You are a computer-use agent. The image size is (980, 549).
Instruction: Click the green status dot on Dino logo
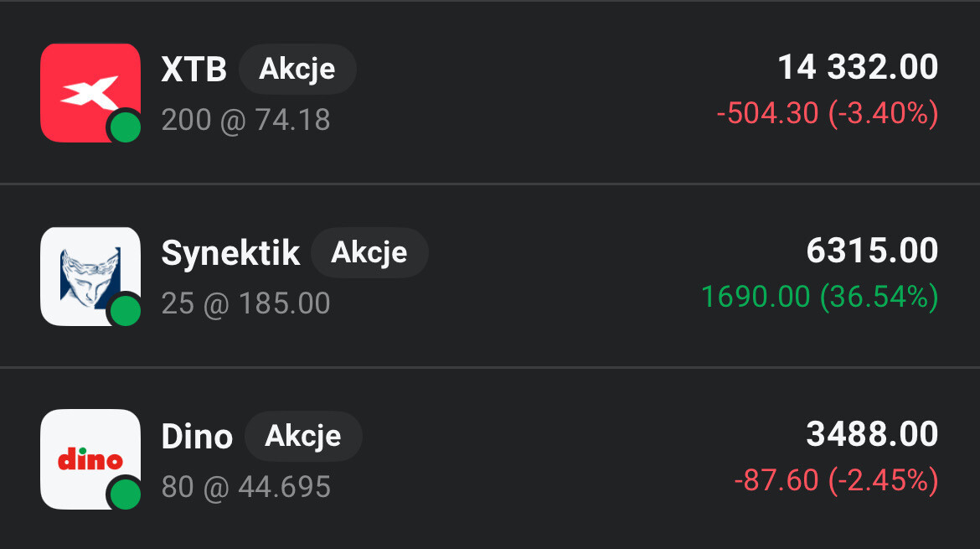tap(126, 494)
